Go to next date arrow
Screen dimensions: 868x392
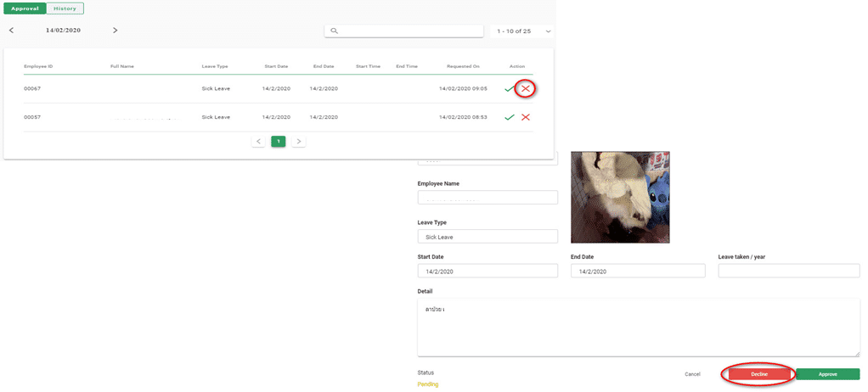pos(116,31)
